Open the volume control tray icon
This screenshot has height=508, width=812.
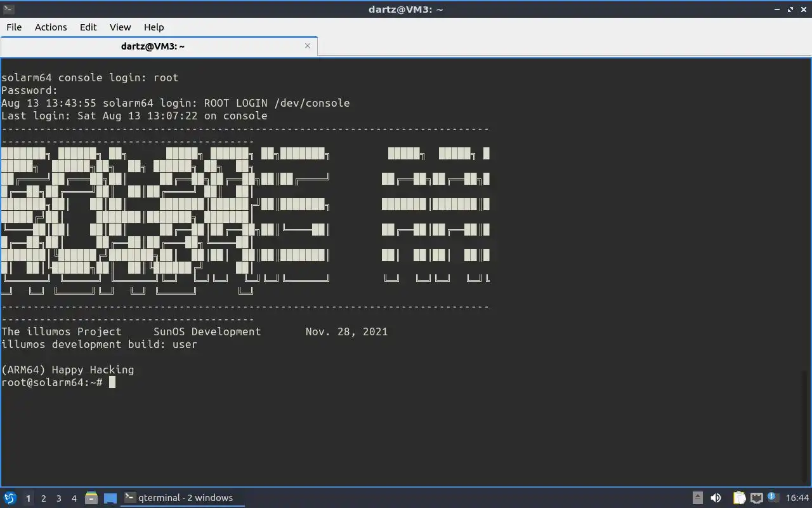(716, 498)
